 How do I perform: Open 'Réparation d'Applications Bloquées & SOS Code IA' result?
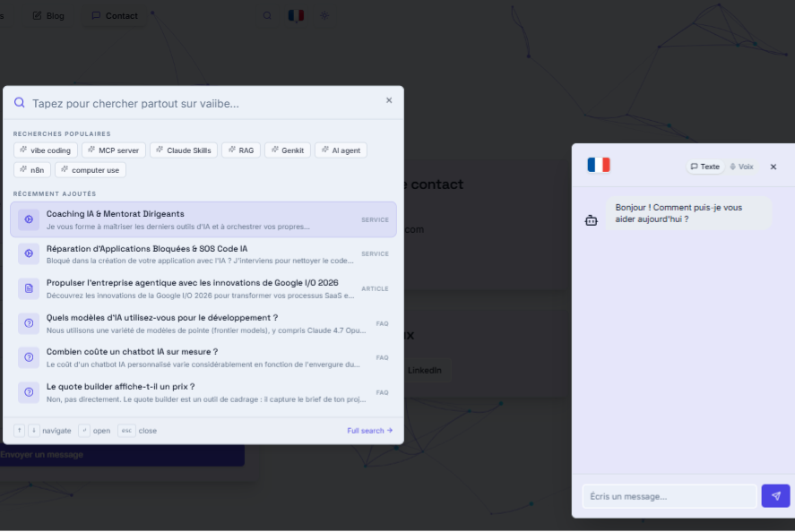coord(203,253)
